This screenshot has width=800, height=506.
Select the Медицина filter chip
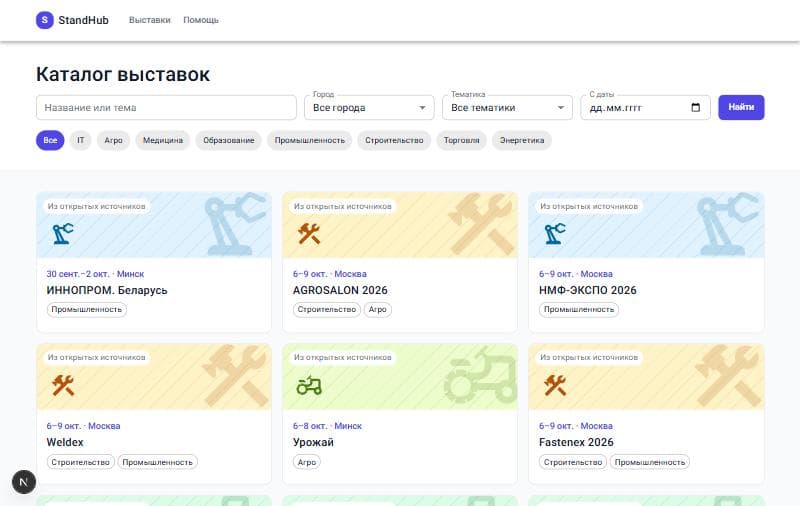[163, 140]
